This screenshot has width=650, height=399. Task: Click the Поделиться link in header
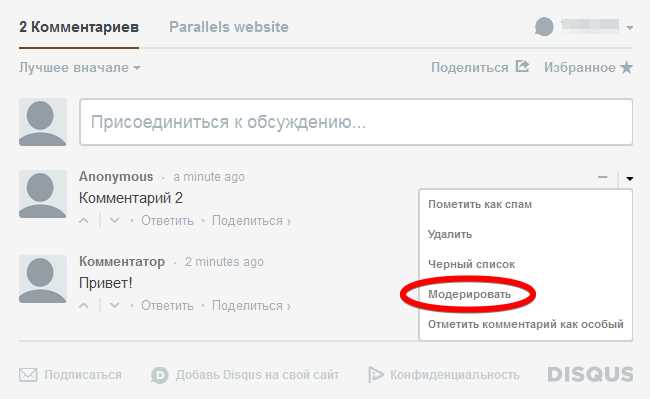point(470,68)
